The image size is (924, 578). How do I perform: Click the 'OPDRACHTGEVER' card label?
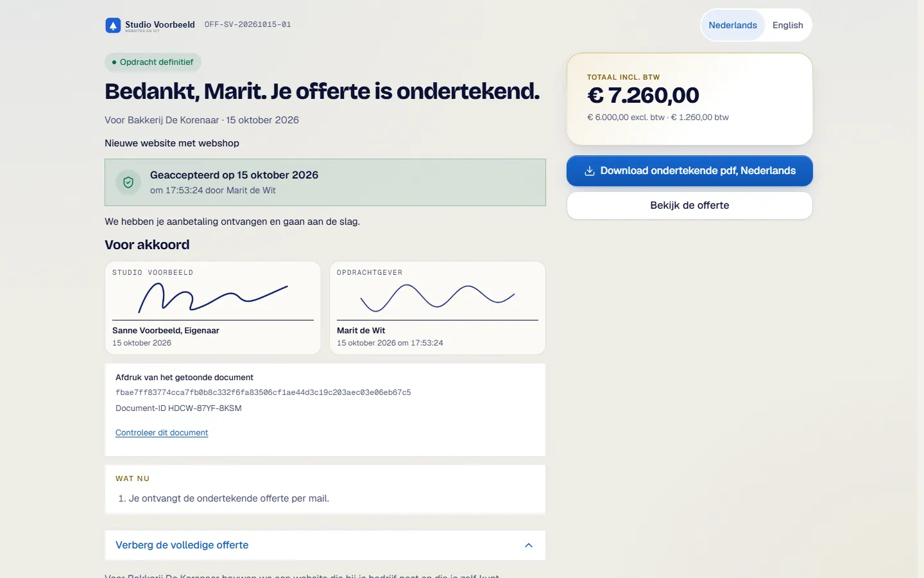(370, 273)
